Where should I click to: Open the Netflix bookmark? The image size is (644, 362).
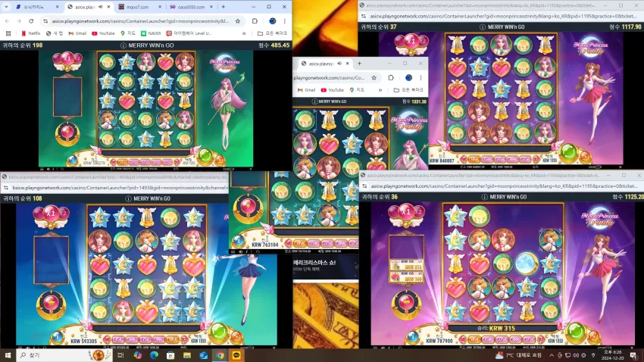point(31,33)
